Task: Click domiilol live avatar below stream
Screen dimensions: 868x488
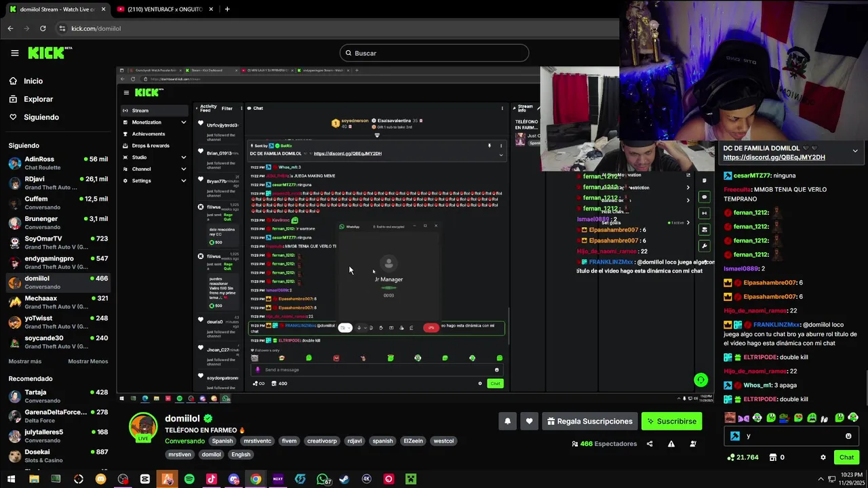Action: click(x=143, y=428)
